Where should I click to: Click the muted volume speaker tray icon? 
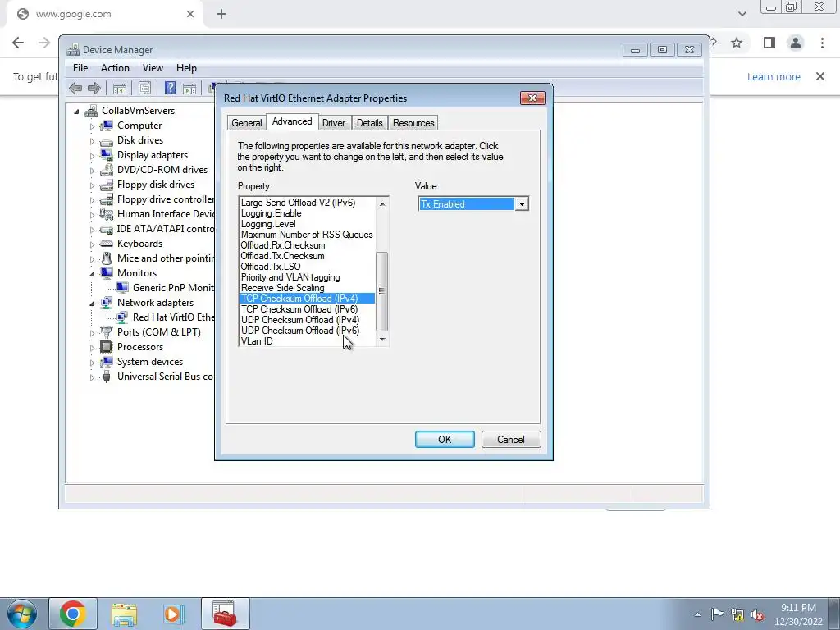(x=757, y=614)
